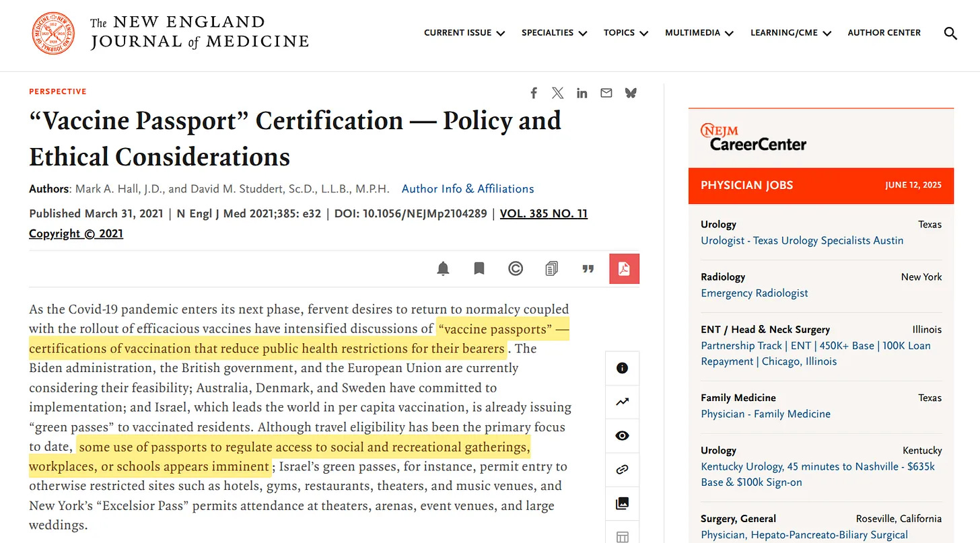Click the PERSPECTIVE article label
This screenshot has width=980, height=543.
(x=58, y=92)
